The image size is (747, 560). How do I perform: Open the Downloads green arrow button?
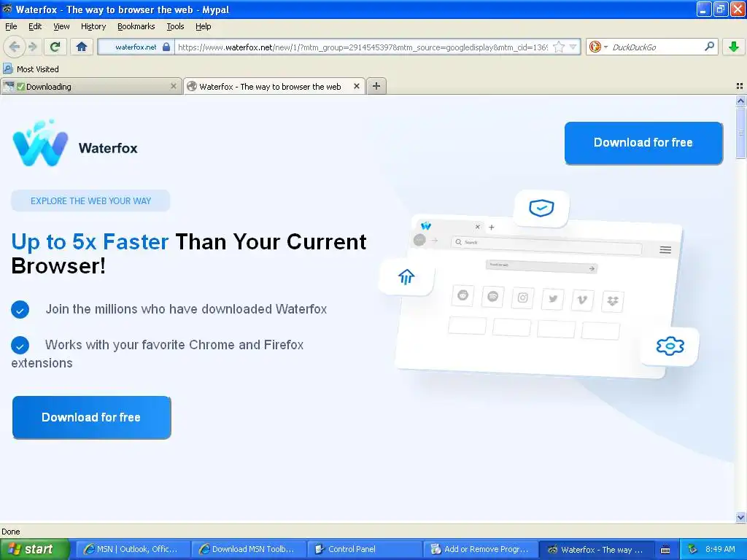(x=734, y=47)
